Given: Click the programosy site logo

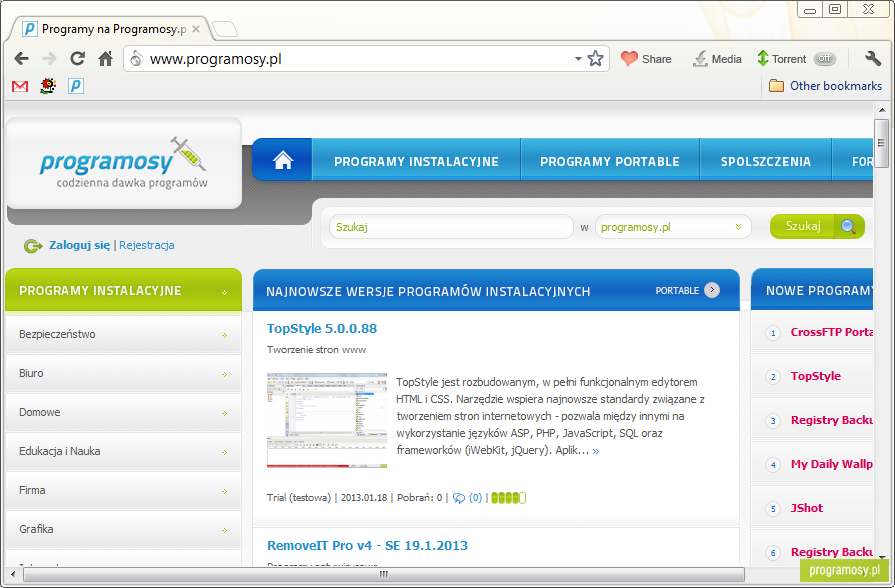Looking at the screenshot, I should coord(124,163).
